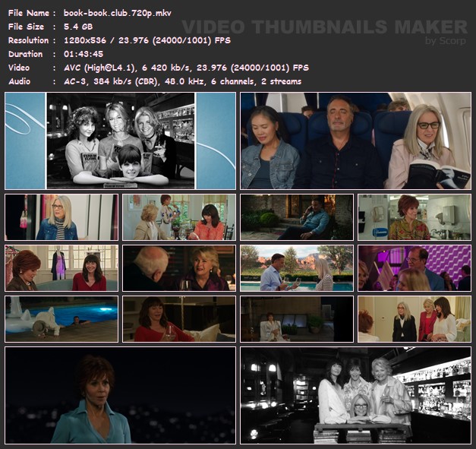Open thumbnail of woman in teal shirt at night
Viewport: 476px width, 449px height.
120,395
